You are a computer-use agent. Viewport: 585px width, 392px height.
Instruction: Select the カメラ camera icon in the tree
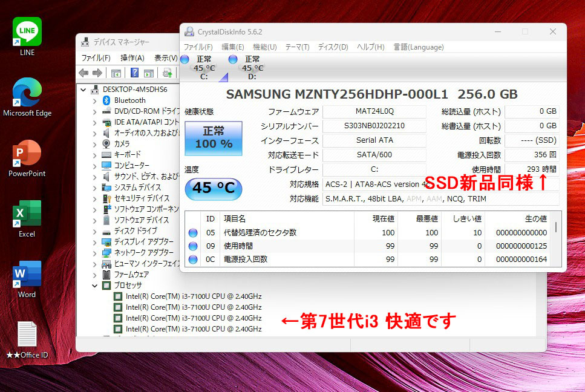click(106, 143)
